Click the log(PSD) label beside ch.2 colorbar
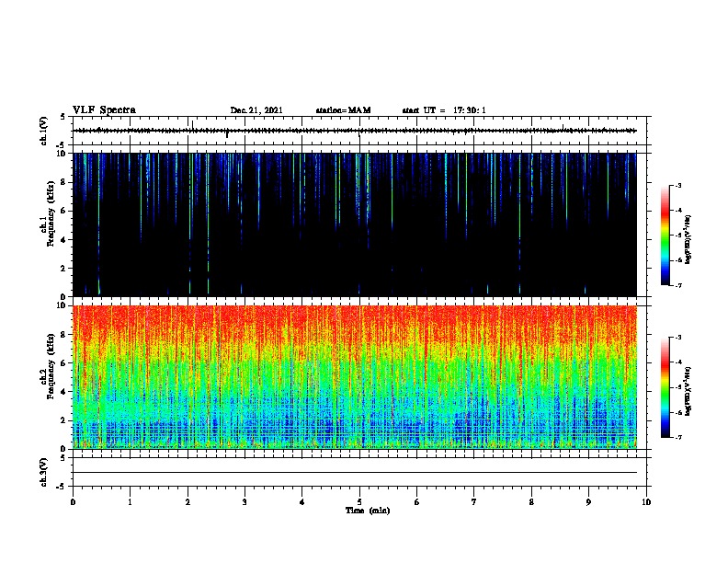 pos(688,391)
